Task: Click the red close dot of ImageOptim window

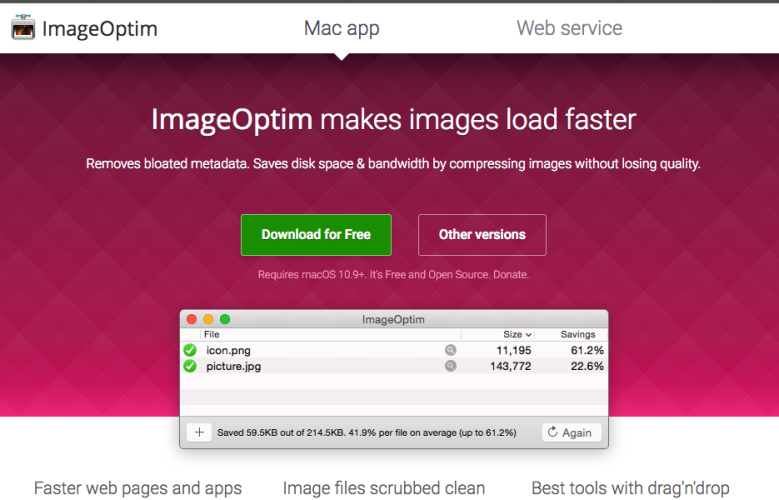Action: point(192,319)
